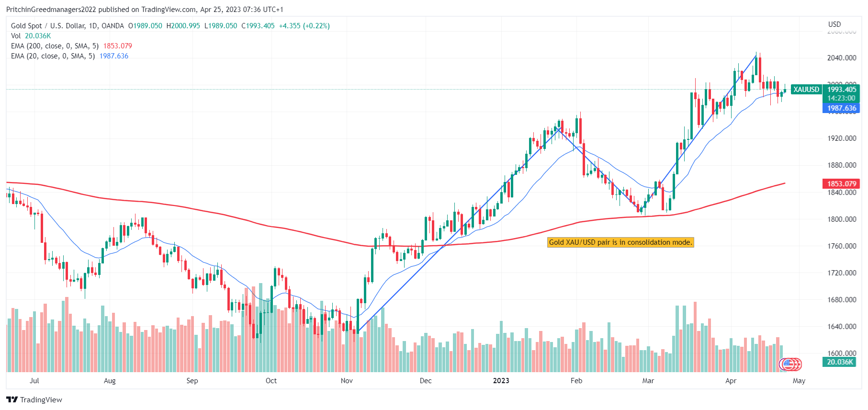
Task: Click the Gold consolidation mode annotation
Action: coord(620,242)
